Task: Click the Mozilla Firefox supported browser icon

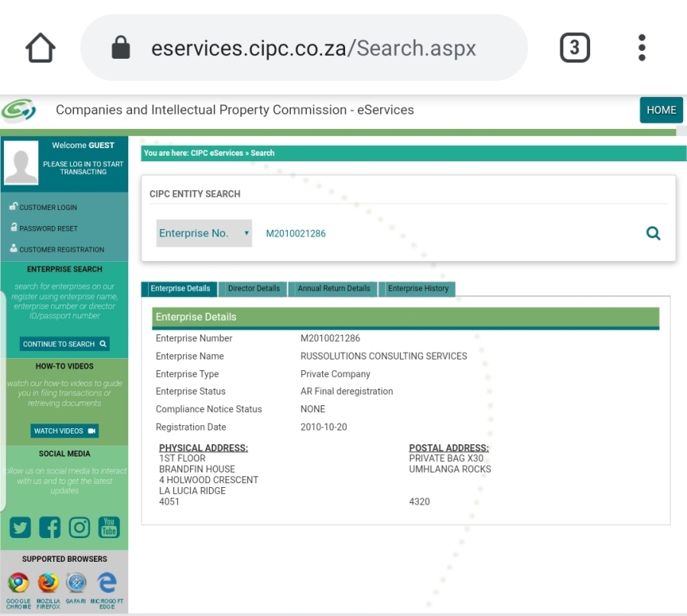Action: pos(48,584)
